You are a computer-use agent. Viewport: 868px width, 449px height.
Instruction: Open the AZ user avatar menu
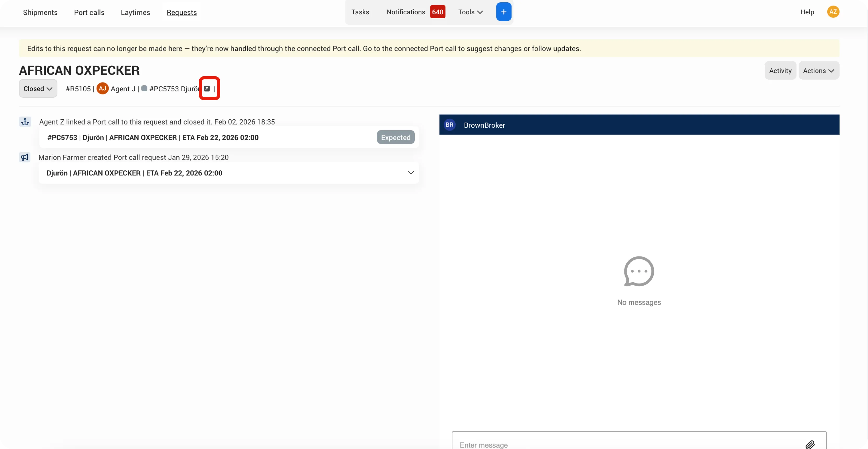point(833,12)
